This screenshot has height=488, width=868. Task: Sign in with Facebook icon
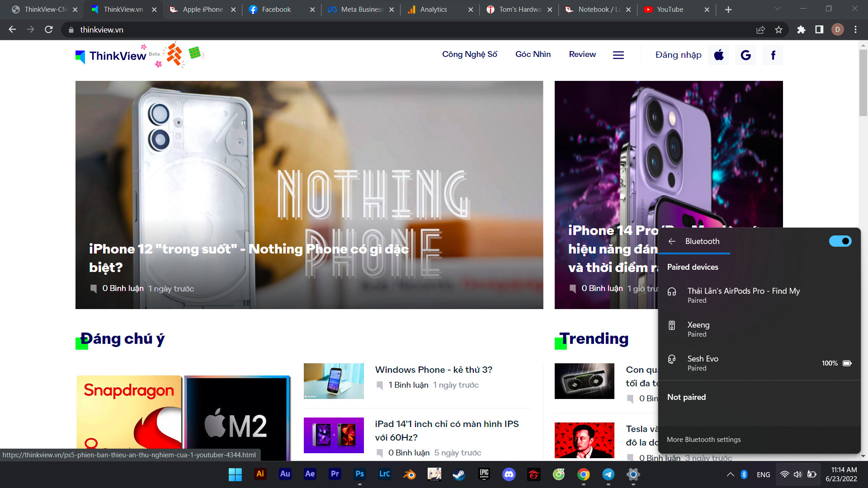[x=773, y=55]
